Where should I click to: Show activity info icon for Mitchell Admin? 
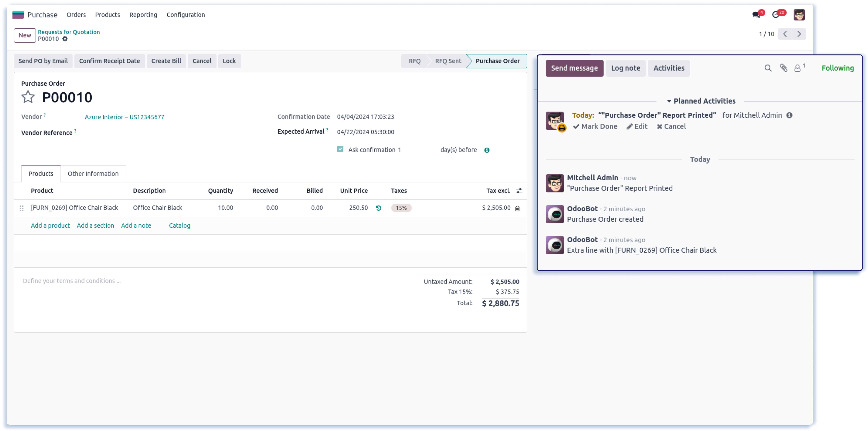[x=789, y=115]
